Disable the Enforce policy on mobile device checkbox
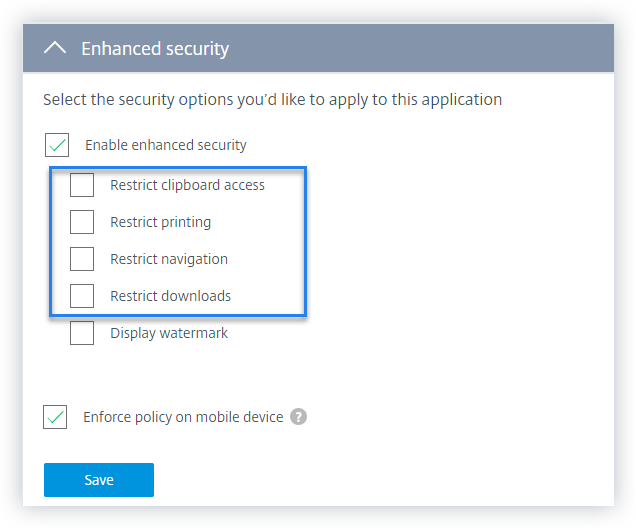636x528 pixels. [56, 417]
